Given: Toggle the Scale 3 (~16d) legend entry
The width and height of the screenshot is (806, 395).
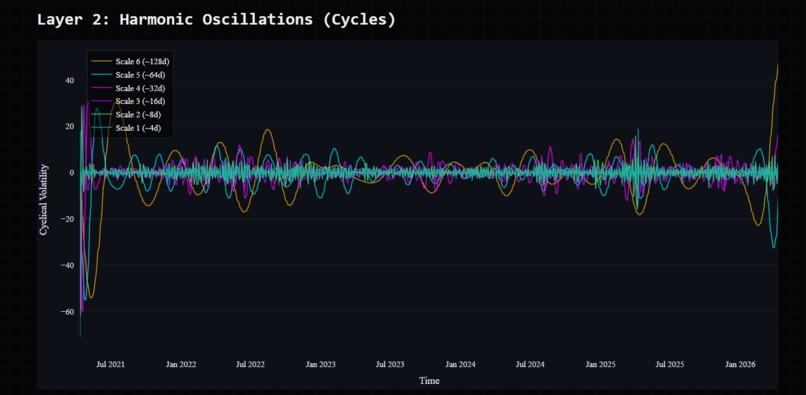Looking at the screenshot, I should (129, 101).
